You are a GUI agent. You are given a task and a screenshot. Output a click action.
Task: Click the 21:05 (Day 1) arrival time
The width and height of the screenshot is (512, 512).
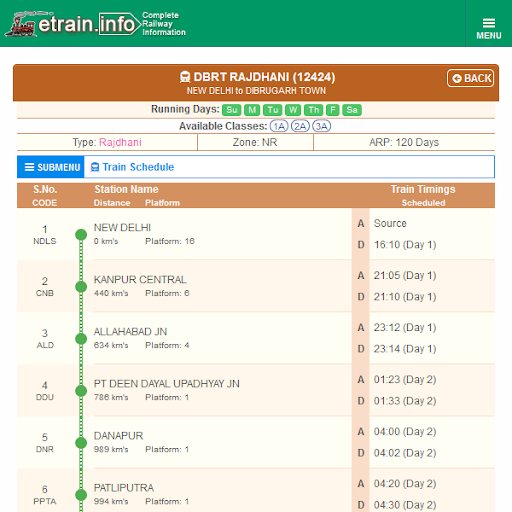[x=405, y=275]
